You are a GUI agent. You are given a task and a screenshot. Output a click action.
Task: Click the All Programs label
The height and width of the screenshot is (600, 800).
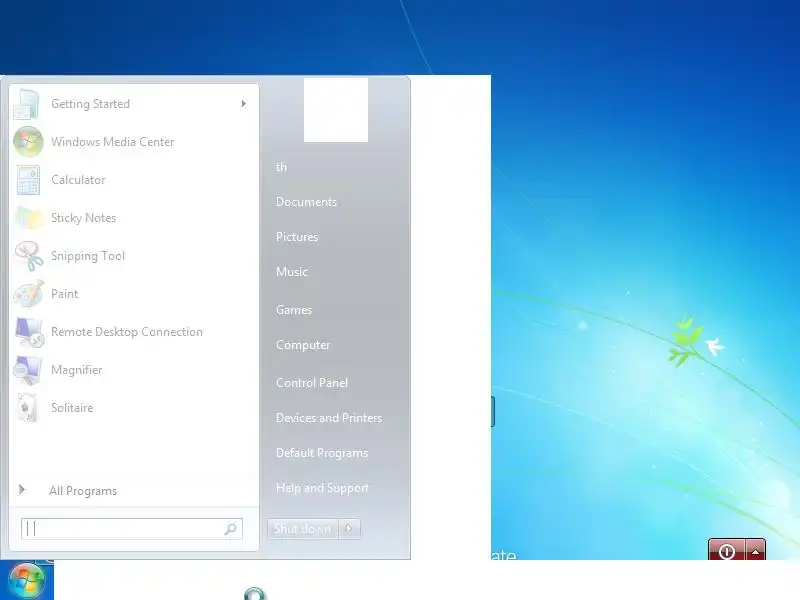[83, 491]
